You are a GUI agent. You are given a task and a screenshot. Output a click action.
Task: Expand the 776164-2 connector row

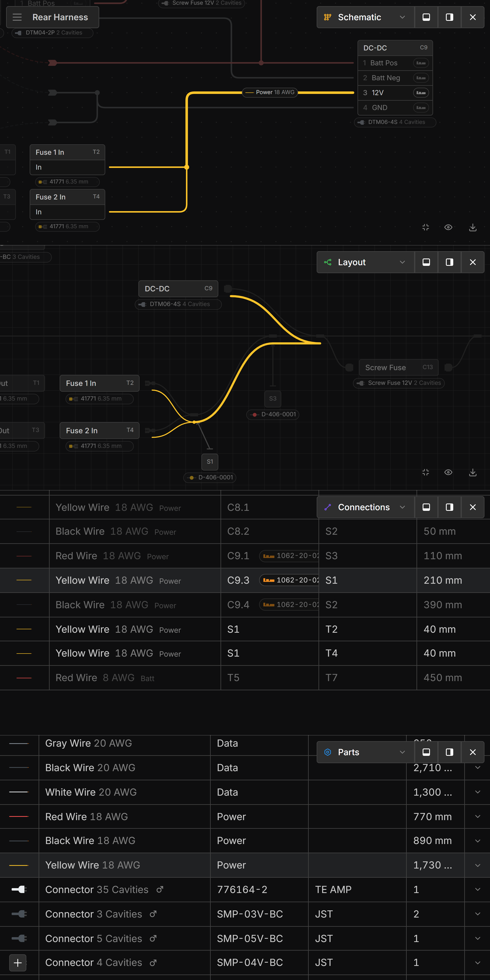(478, 890)
